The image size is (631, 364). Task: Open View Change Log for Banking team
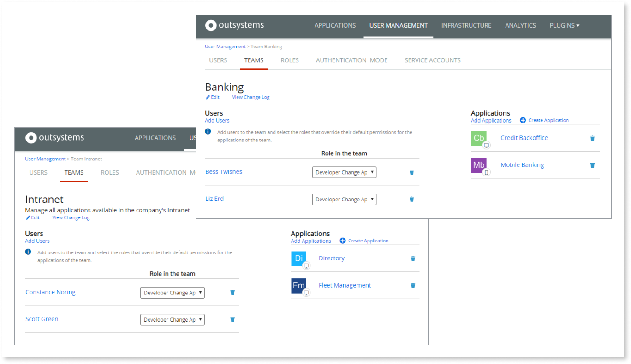251,97
